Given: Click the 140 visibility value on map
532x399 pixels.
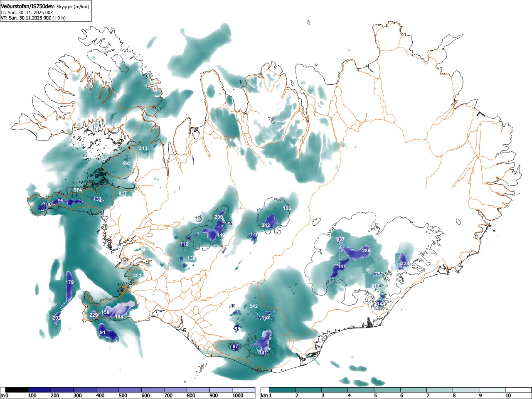Looking at the screenshot, I should 254,234.
